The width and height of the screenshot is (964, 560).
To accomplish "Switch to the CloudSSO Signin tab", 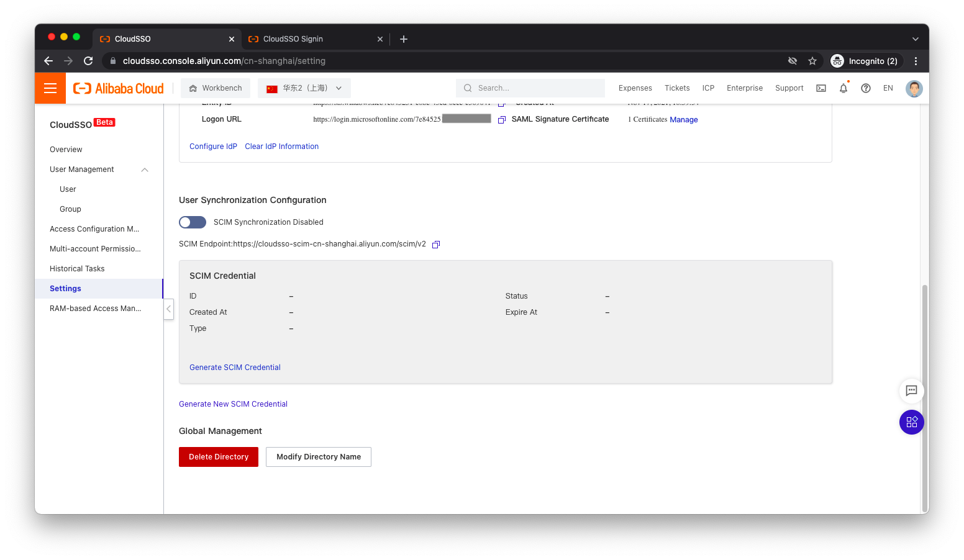I will coord(293,39).
